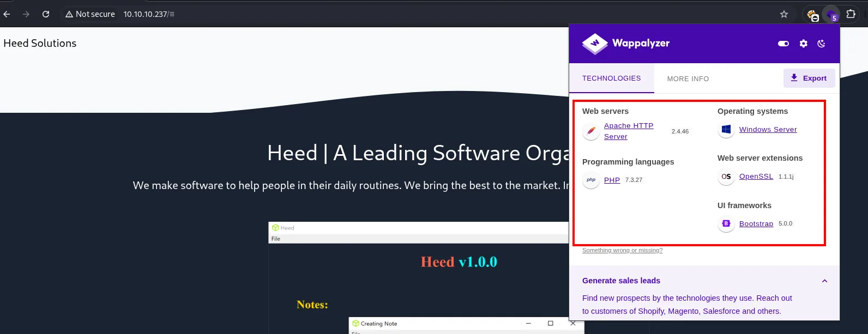868x334 pixels.
Task: Click the Generate sales leads heading
Action: pos(621,281)
